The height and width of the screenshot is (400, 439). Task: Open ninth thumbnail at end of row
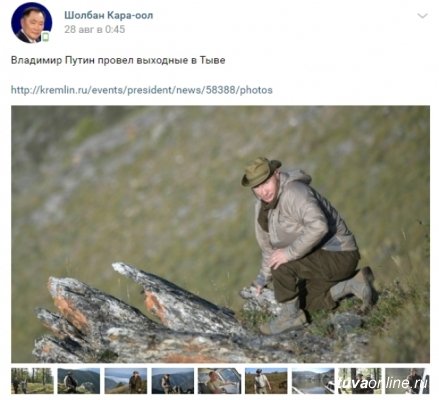407,381
